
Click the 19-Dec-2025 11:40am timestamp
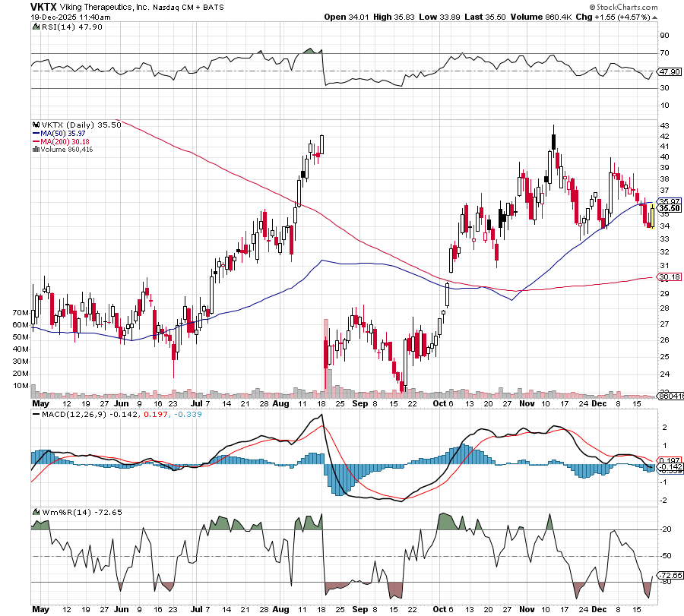pyautogui.click(x=70, y=17)
